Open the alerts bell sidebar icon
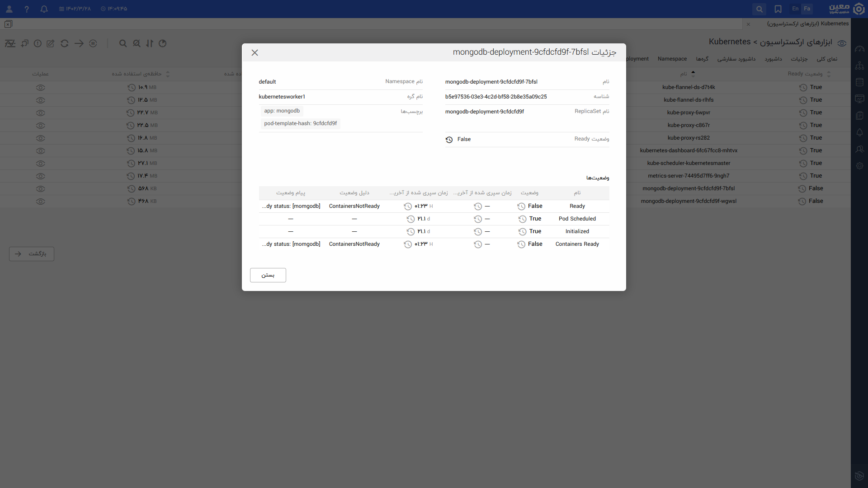Screen dimensions: 868x488 pos(859,132)
